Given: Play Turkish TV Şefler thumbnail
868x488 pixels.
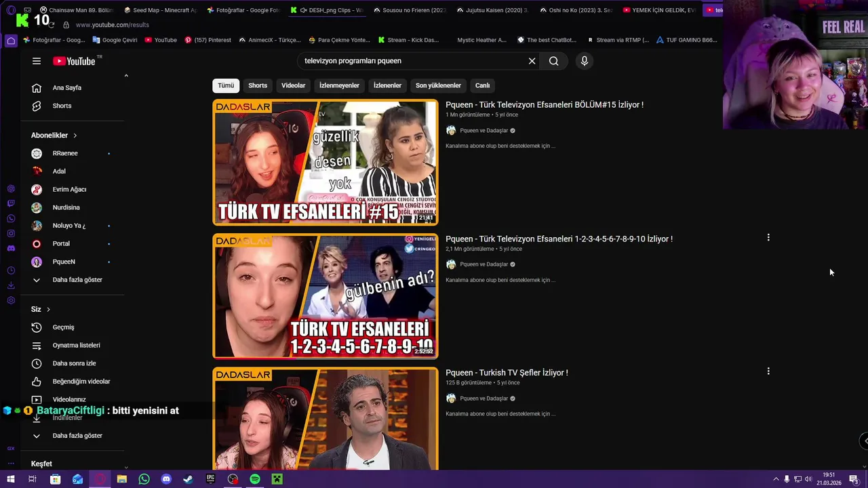Looking at the screenshot, I should point(325,419).
